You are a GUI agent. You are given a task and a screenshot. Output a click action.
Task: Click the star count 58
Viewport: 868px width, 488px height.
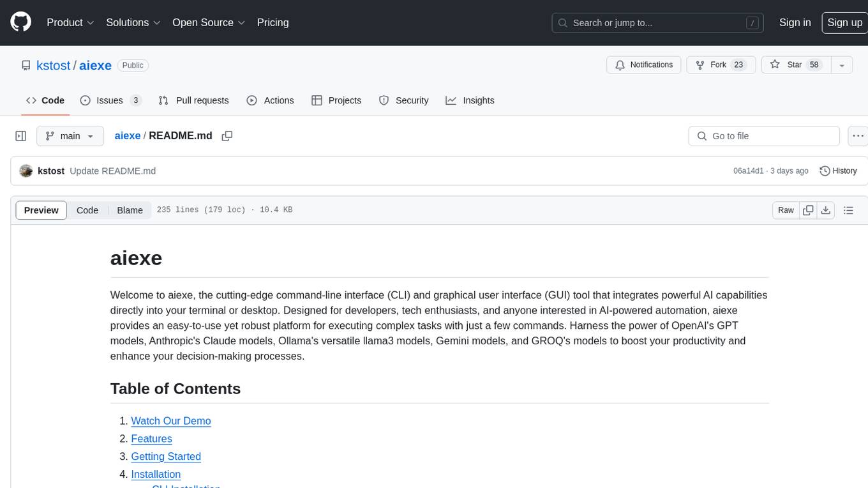point(814,65)
